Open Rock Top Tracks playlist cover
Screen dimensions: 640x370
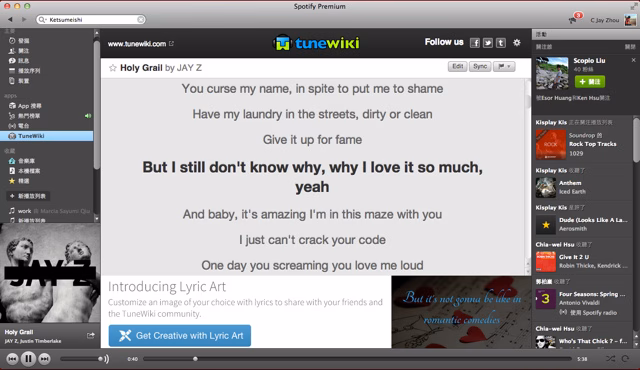pyautogui.click(x=551, y=144)
